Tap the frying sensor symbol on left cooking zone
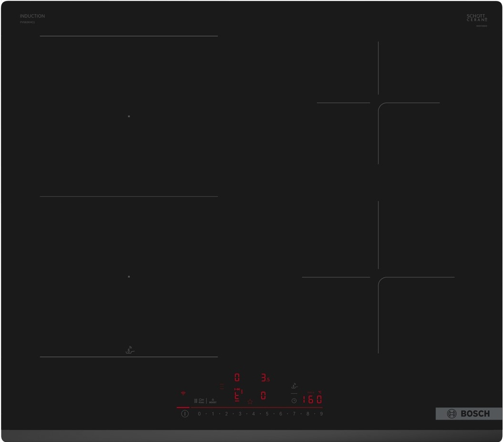This screenshot has width=504, height=442. [130, 350]
